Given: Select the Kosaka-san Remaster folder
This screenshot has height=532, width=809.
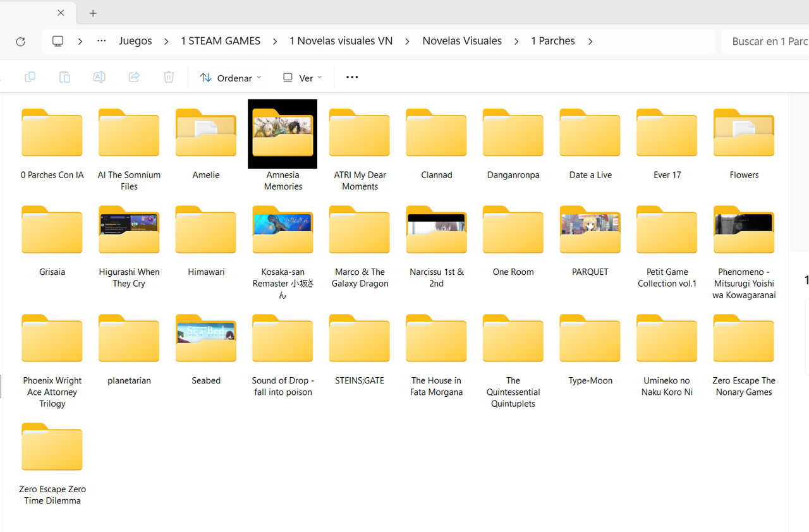Looking at the screenshot, I should 283,230.
